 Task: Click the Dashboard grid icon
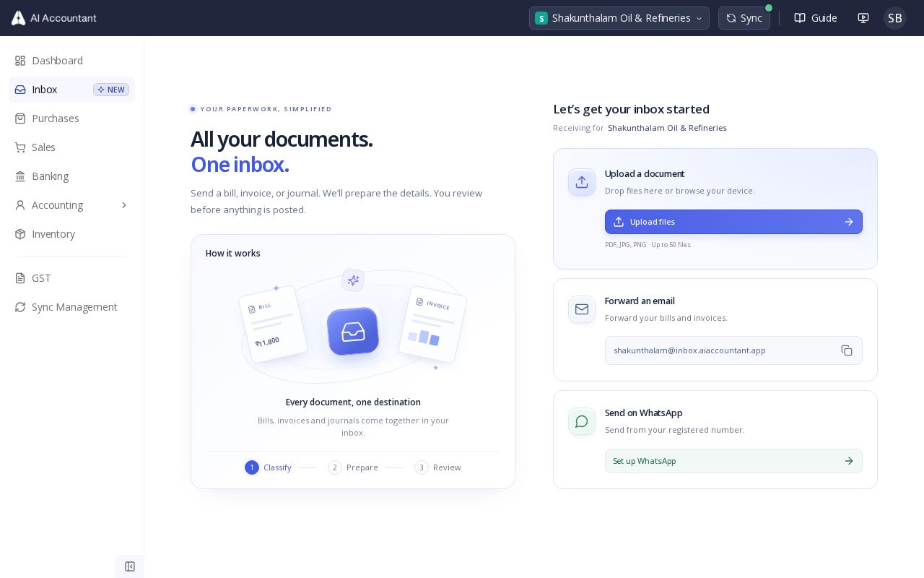tap(20, 61)
